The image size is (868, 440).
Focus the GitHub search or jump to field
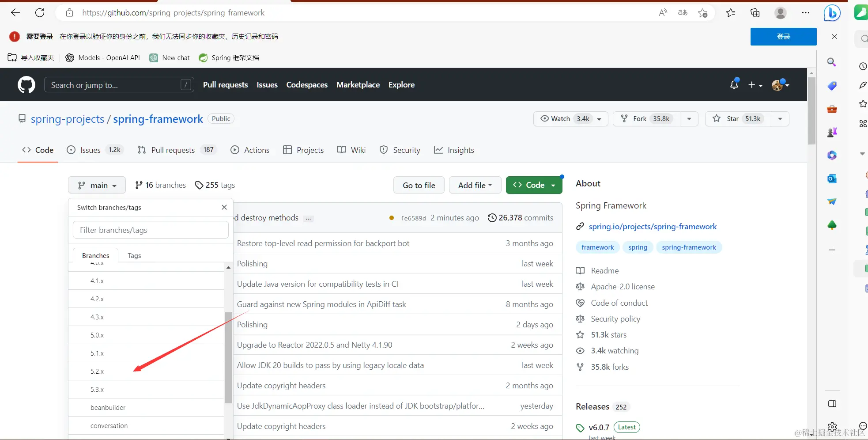coord(119,85)
